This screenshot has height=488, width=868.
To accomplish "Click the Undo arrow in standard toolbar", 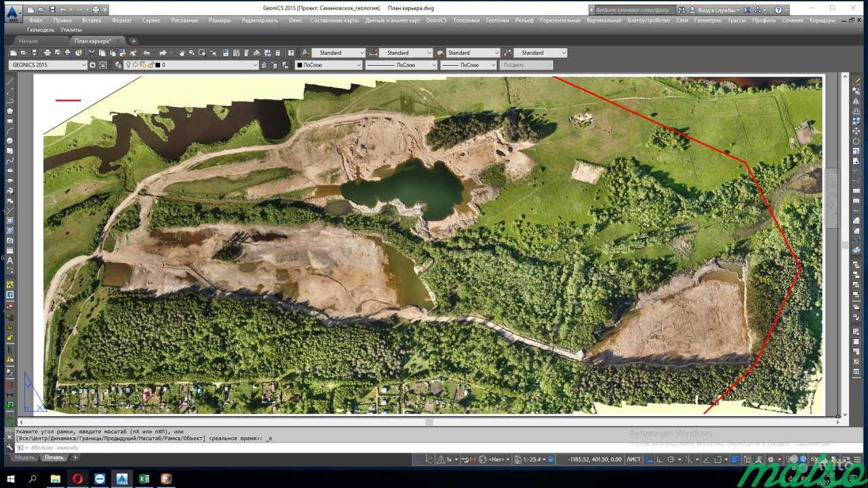I will point(146,52).
